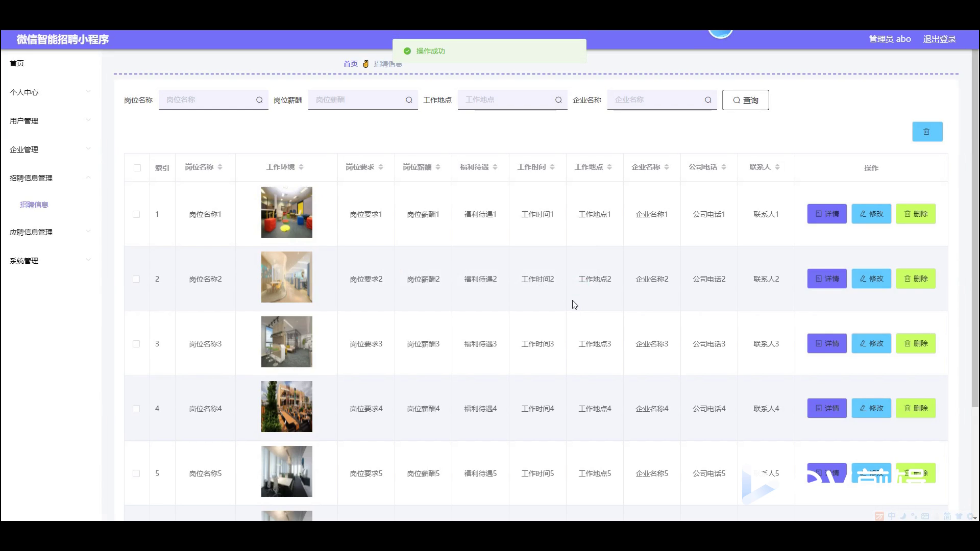The image size is (980, 551).
Task: Expand 企业管理 sidebar menu
Action: pos(50,149)
